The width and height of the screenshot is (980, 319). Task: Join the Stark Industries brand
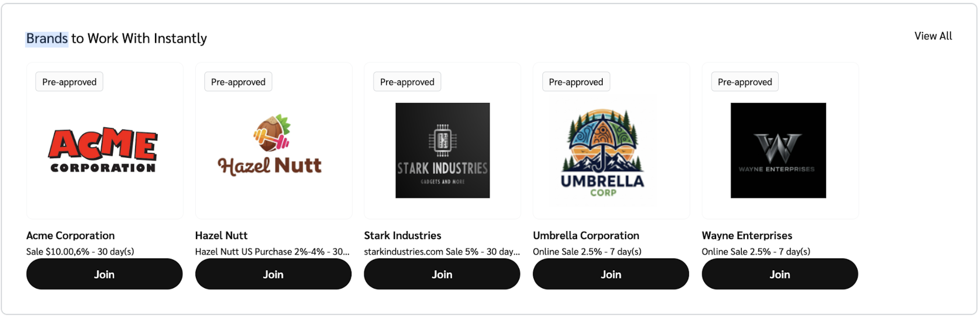442,274
